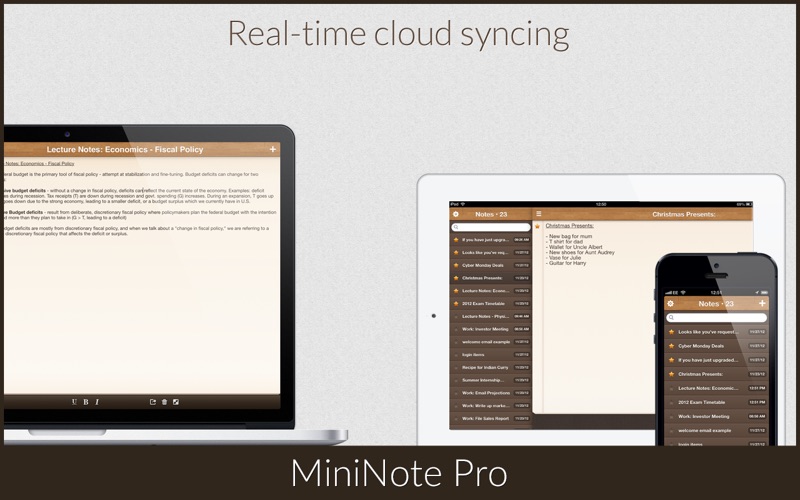The height and width of the screenshot is (500, 800).
Task: Open welcome email example on the iPhone
Action: tap(716, 431)
